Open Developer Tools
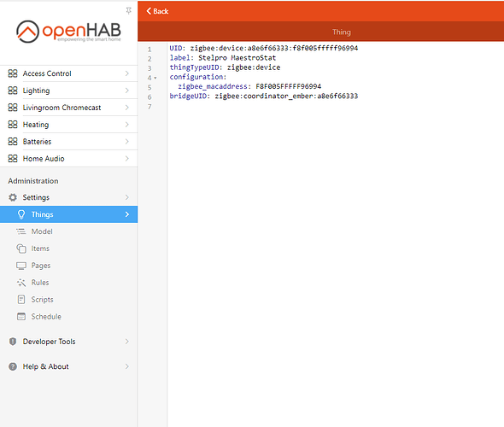 [x=69, y=342]
